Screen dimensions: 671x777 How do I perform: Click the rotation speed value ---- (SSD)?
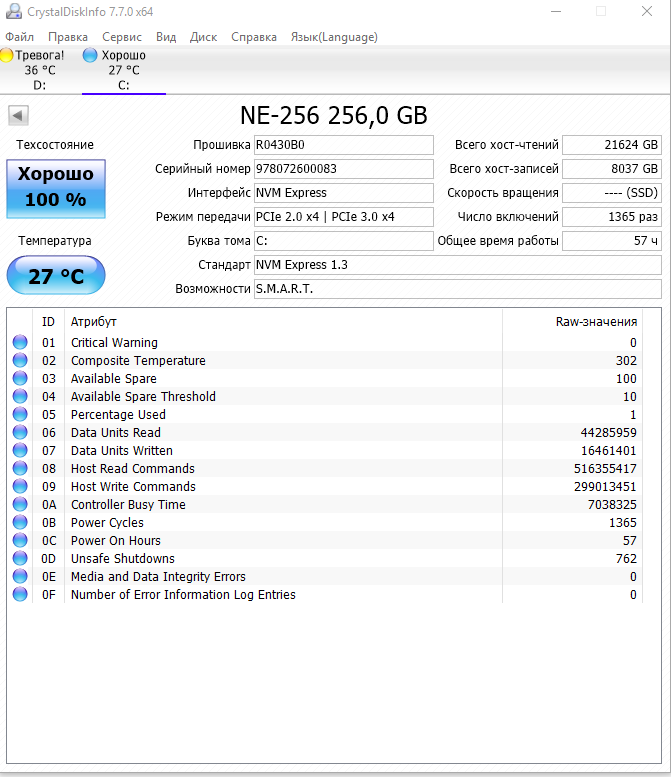pyautogui.click(x=612, y=193)
